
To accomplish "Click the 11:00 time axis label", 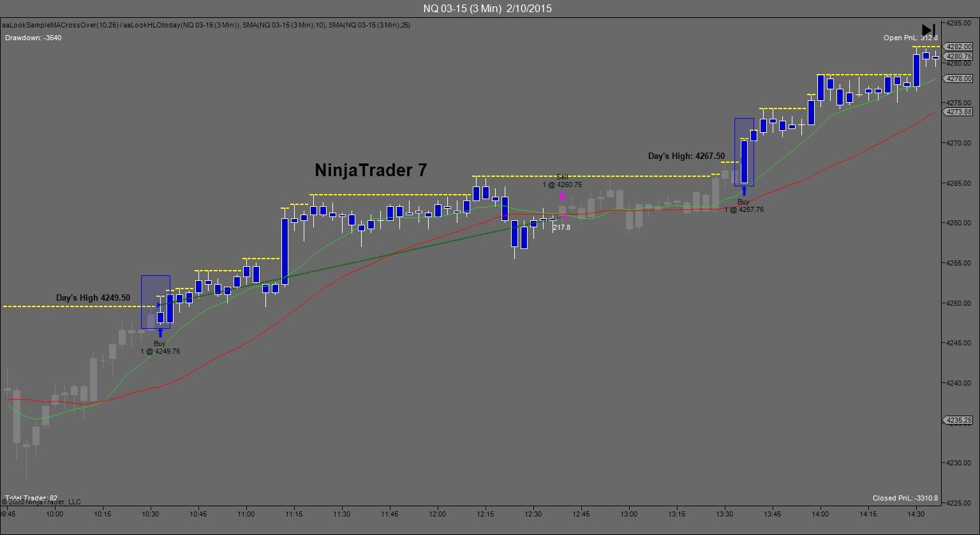I will 246,514.
